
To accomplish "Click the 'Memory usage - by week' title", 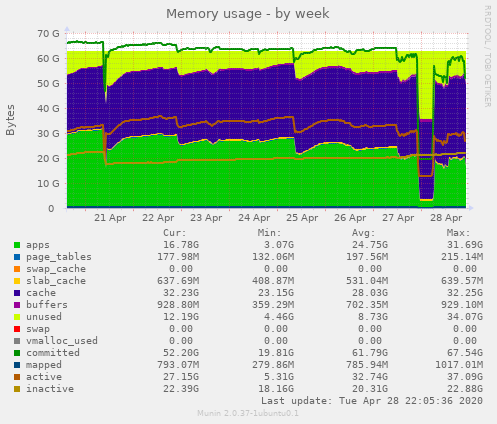I will pyautogui.click(x=248, y=14).
